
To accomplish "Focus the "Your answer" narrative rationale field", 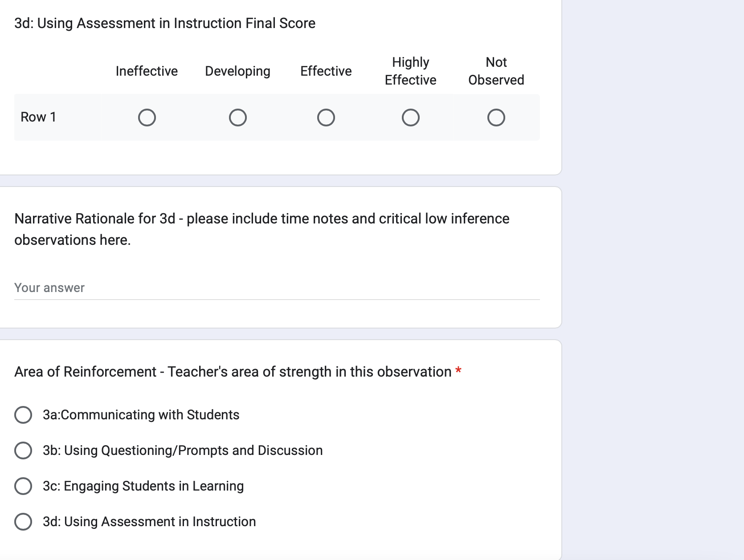I will pyautogui.click(x=277, y=288).
